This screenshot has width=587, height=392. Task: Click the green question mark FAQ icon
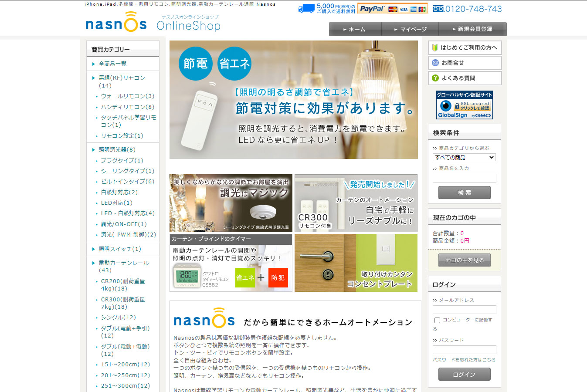pos(435,78)
